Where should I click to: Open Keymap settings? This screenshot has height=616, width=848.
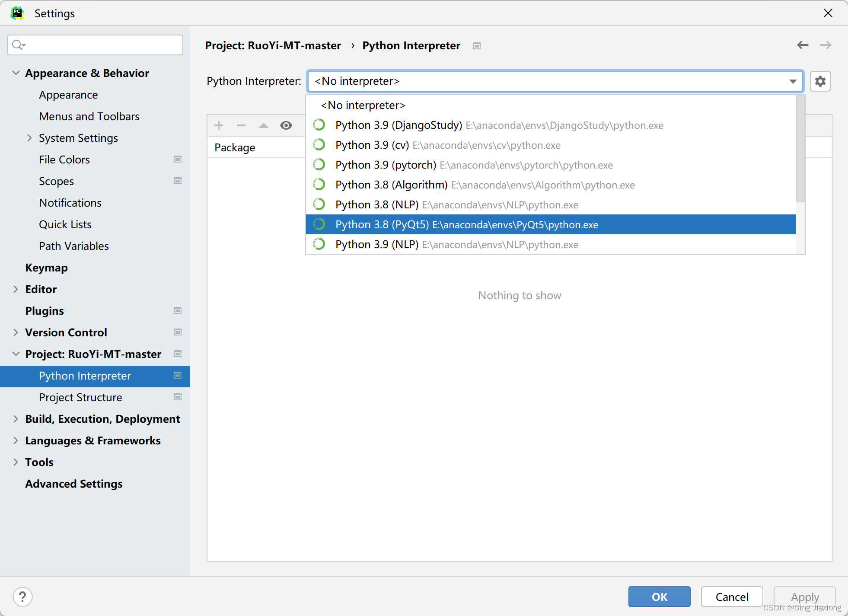pyautogui.click(x=46, y=268)
